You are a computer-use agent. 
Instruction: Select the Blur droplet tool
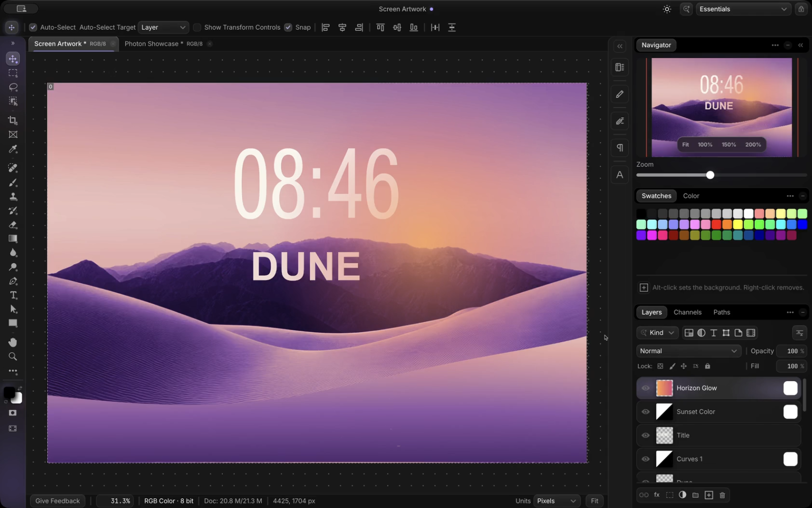point(13,252)
